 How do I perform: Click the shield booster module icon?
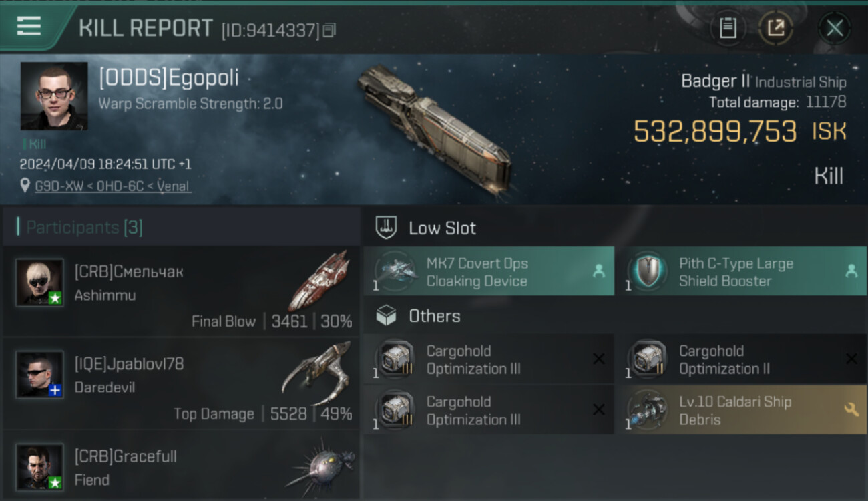pyautogui.click(x=648, y=271)
